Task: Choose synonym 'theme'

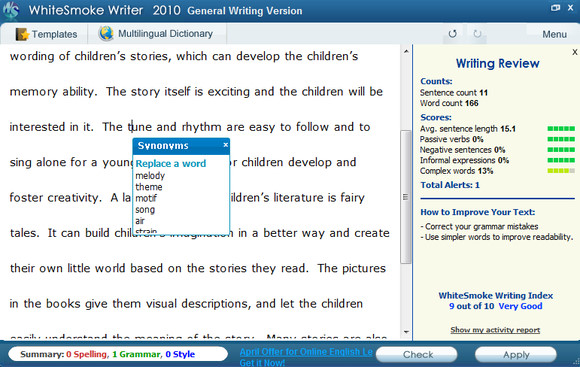Action: [x=149, y=187]
